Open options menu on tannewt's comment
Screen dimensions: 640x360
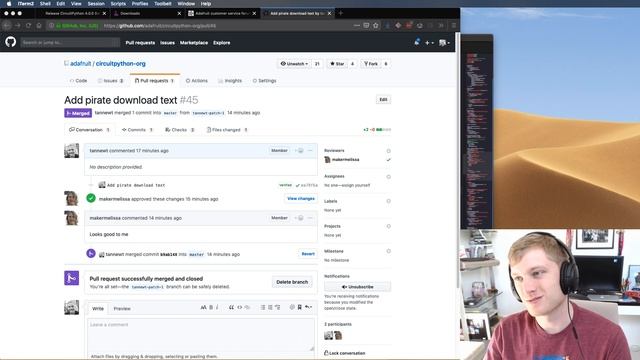pos(311,151)
